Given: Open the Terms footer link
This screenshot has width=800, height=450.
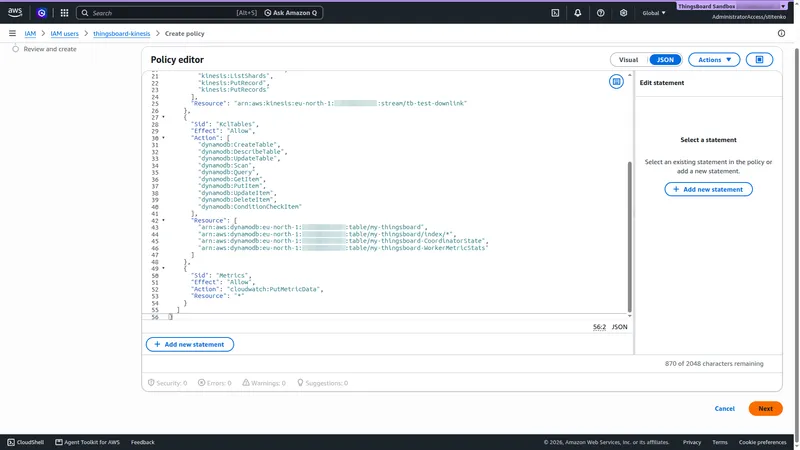Looking at the screenshot, I should click(x=720, y=442).
